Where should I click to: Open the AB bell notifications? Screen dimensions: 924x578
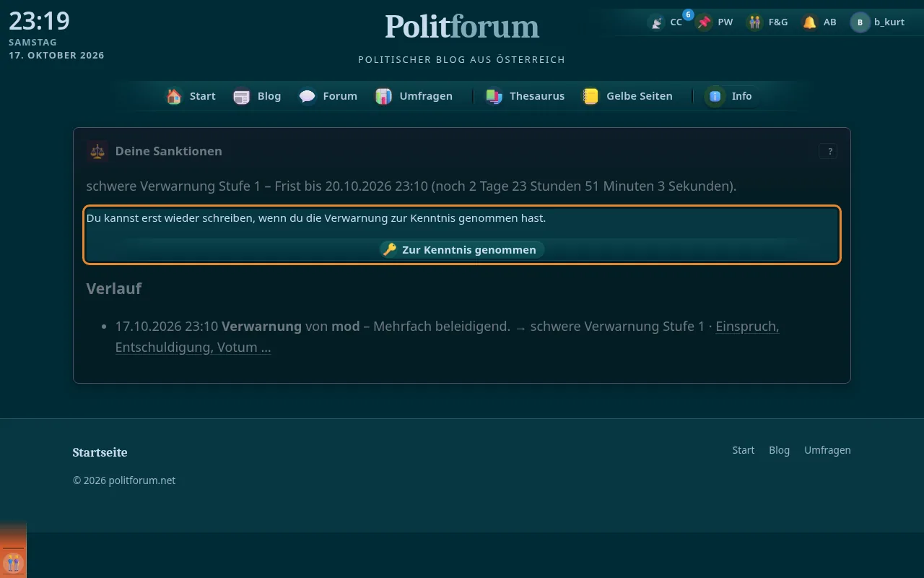tap(810, 22)
